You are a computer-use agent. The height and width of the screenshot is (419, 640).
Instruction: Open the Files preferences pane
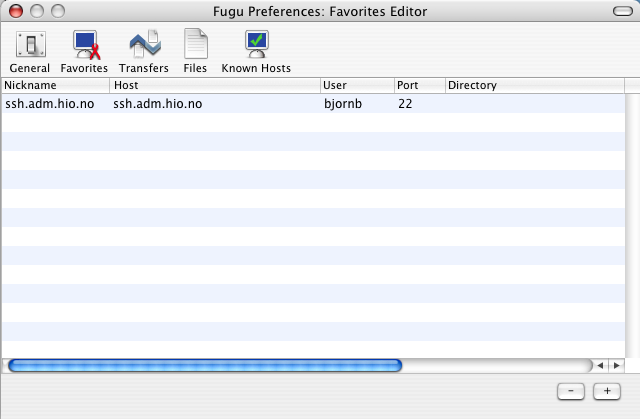(195, 51)
